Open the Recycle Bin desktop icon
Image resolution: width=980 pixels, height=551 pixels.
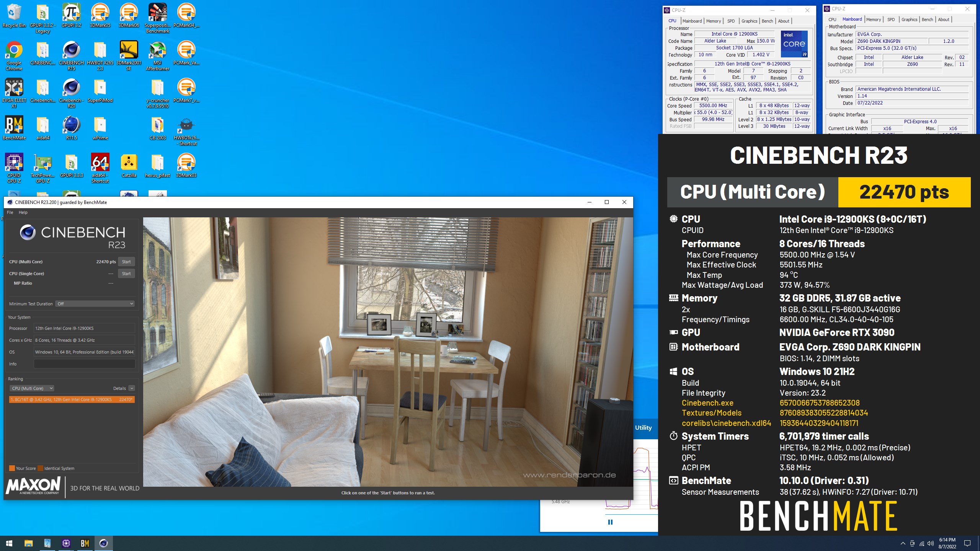coord(14,16)
